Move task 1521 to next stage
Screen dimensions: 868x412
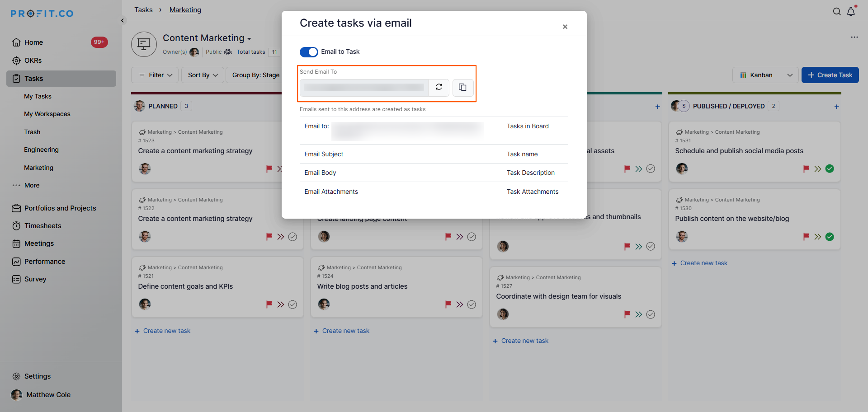tap(281, 304)
